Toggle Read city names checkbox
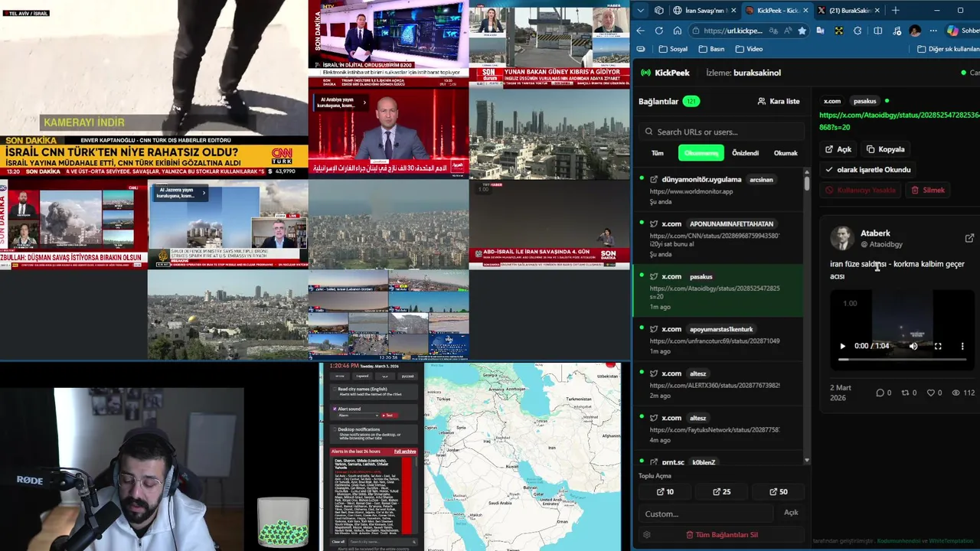 [x=335, y=389]
